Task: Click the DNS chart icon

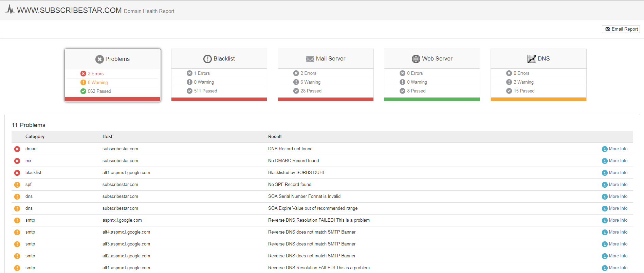Action: (x=532, y=59)
